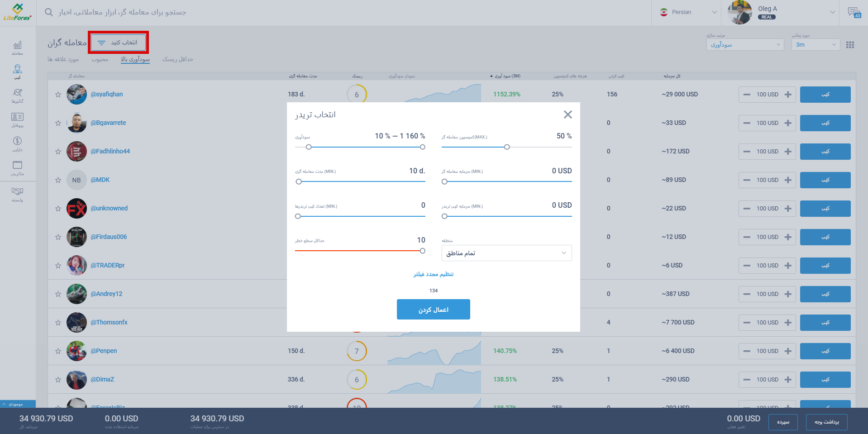The width and height of the screenshot is (868, 434).
Task: Favorite trader @Fadhlinho44 with star
Action: pyautogui.click(x=58, y=152)
